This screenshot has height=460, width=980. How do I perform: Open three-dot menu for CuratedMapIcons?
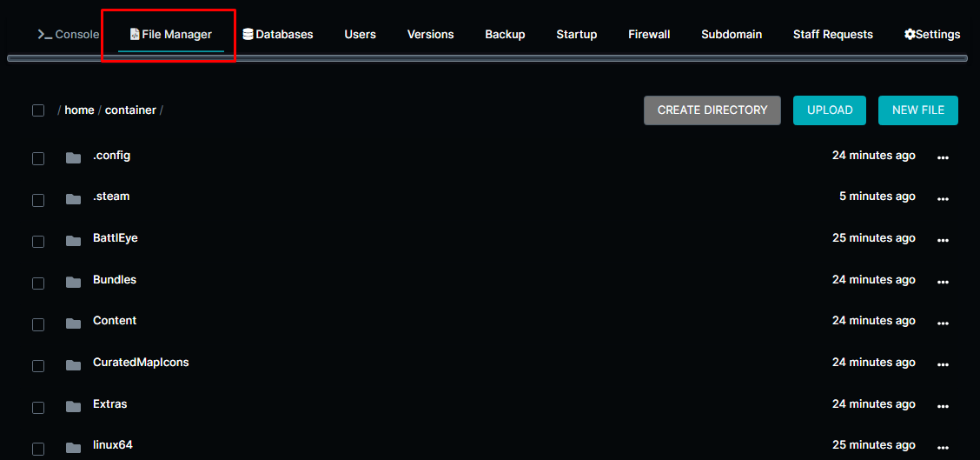coord(943,364)
